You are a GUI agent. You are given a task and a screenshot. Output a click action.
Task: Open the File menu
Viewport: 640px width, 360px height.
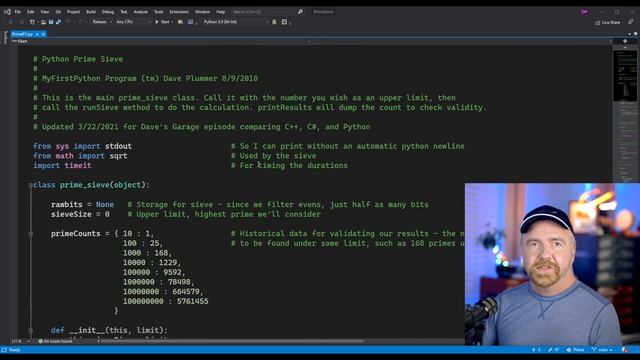point(18,12)
